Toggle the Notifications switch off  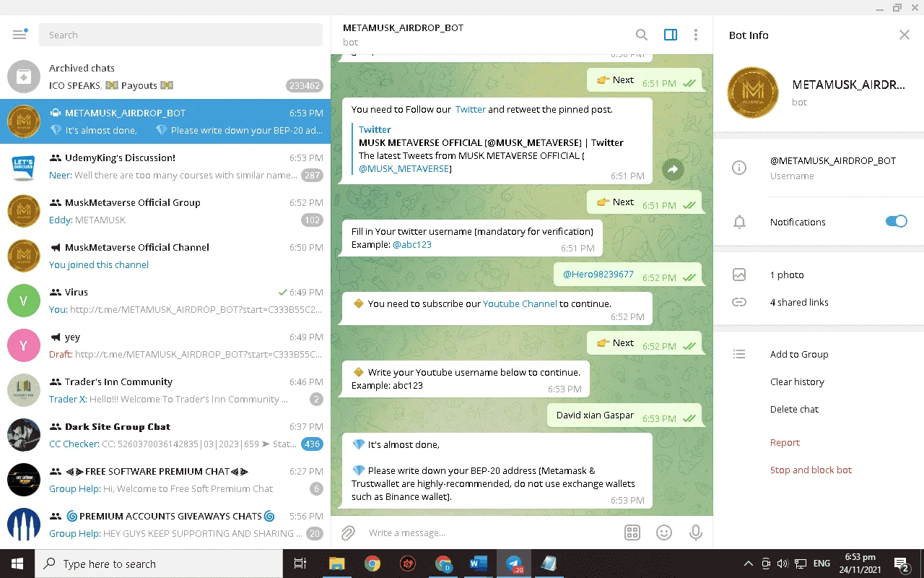point(896,221)
